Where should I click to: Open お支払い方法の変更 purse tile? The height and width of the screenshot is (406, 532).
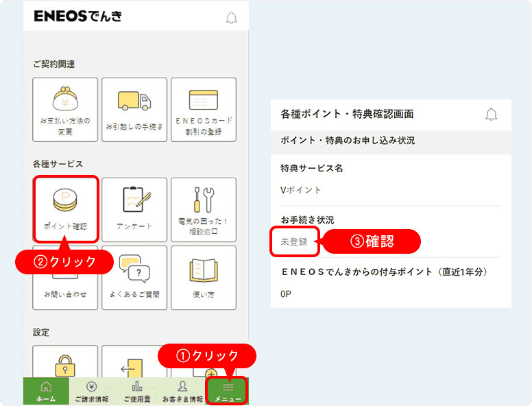point(65,110)
